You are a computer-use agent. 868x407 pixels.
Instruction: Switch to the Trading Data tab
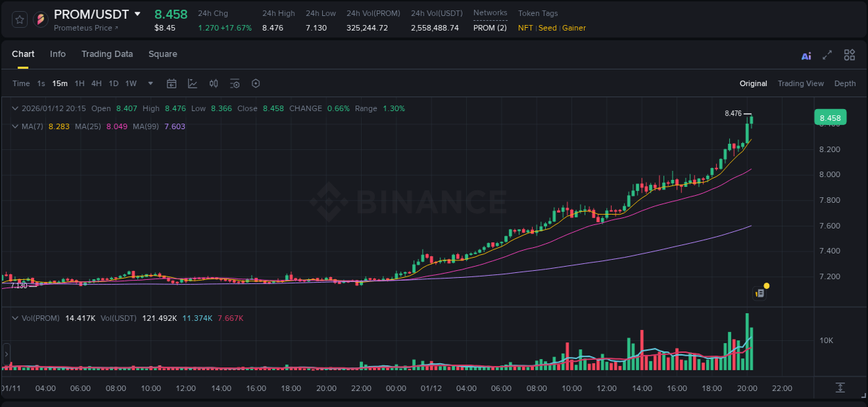[x=107, y=54]
